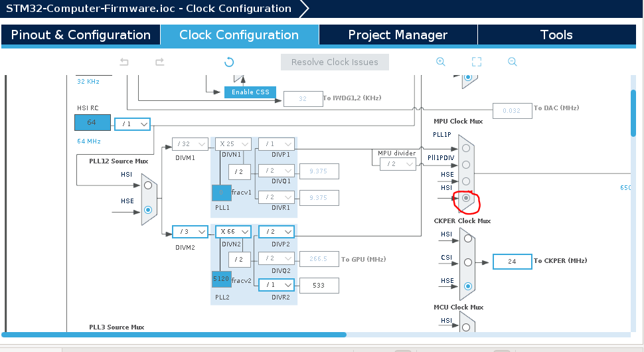Open the DIVM1 /32 dropdown
The height and width of the screenshot is (352, 644).
[x=190, y=144]
